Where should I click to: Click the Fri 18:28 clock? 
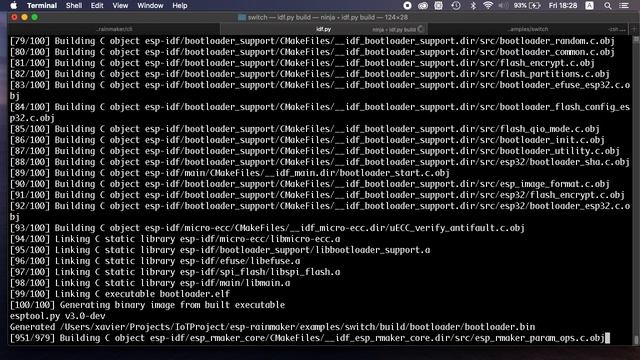(563, 5)
